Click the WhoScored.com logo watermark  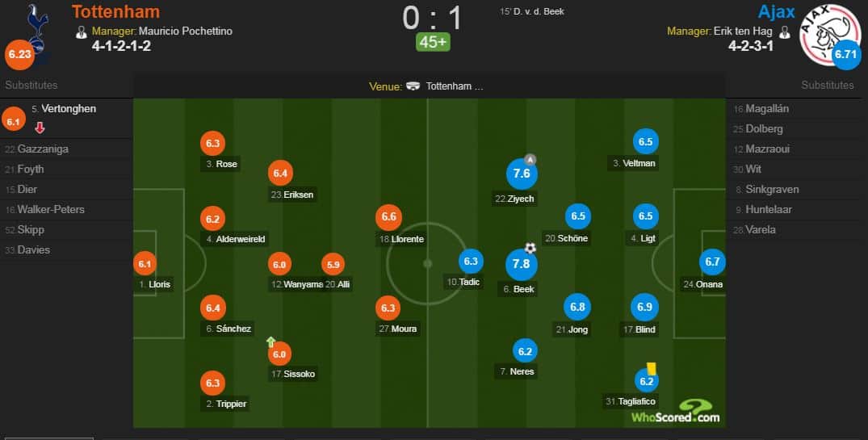pyautogui.click(x=676, y=413)
